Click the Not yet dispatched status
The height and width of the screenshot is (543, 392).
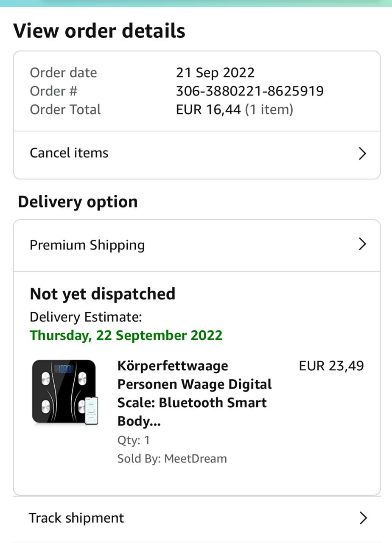tap(102, 294)
